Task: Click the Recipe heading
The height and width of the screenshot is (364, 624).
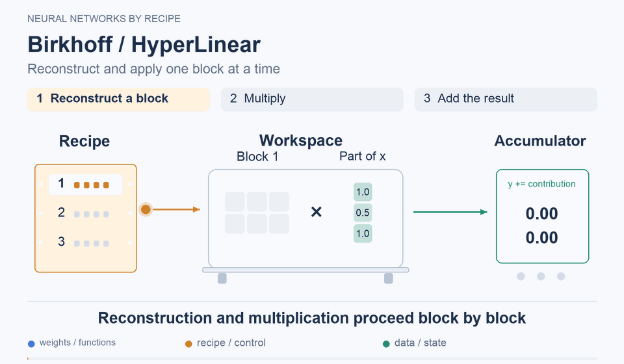Action: (x=84, y=141)
